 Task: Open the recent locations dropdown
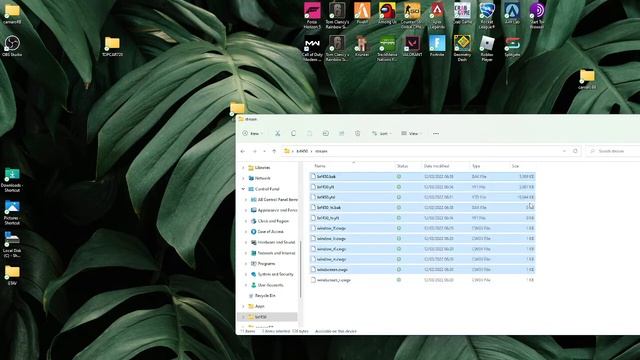(x=264, y=151)
